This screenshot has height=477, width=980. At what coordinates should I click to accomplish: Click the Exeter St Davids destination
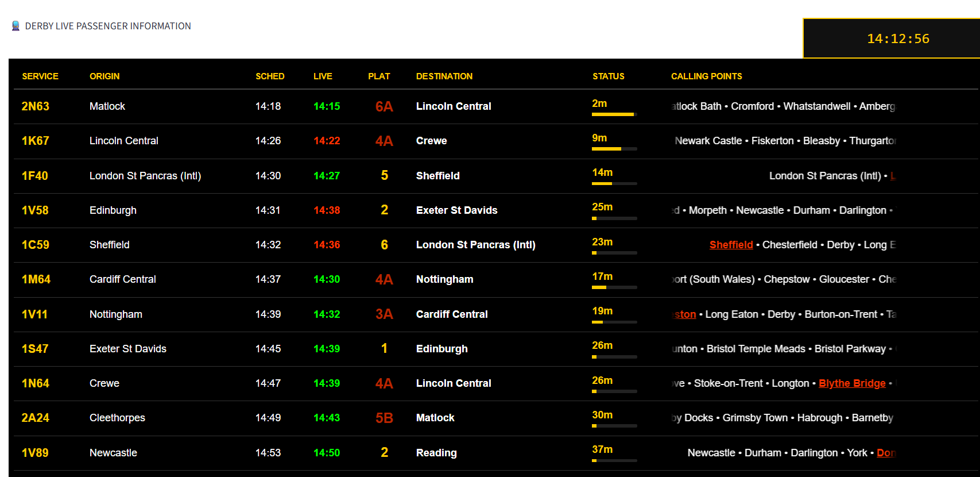(456, 210)
